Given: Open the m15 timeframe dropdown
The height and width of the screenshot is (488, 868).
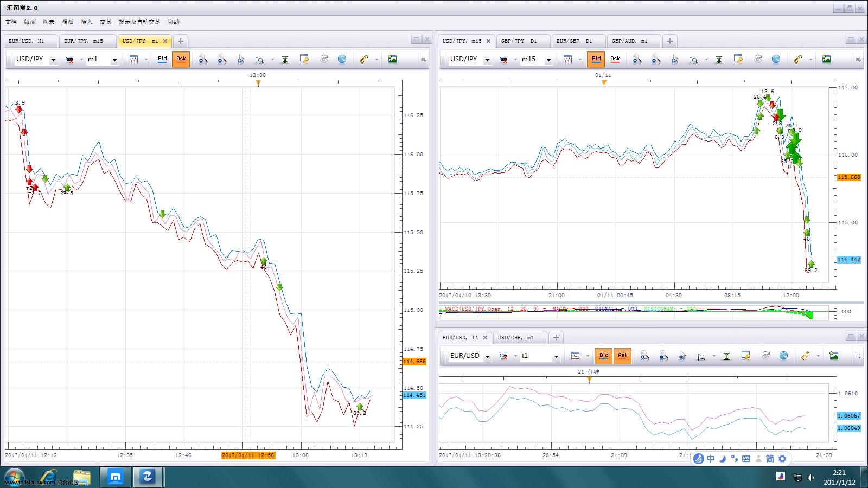Looking at the screenshot, I should 548,60.
